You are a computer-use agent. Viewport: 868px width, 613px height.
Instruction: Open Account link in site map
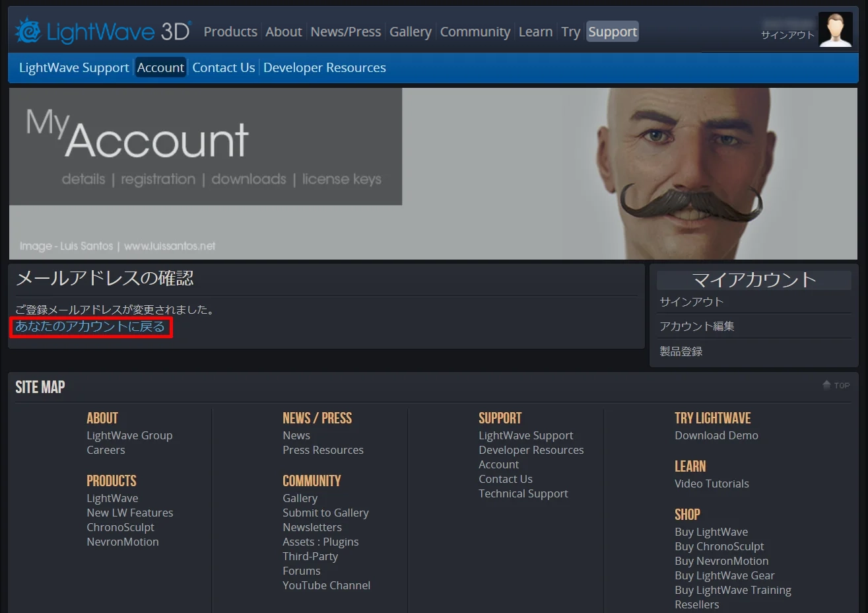pos(499,464)
